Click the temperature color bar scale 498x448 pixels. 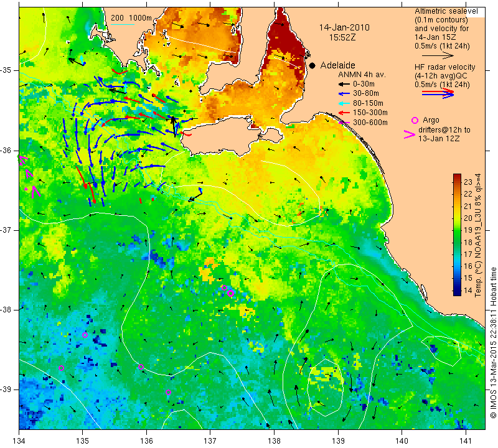pos(457,235)
